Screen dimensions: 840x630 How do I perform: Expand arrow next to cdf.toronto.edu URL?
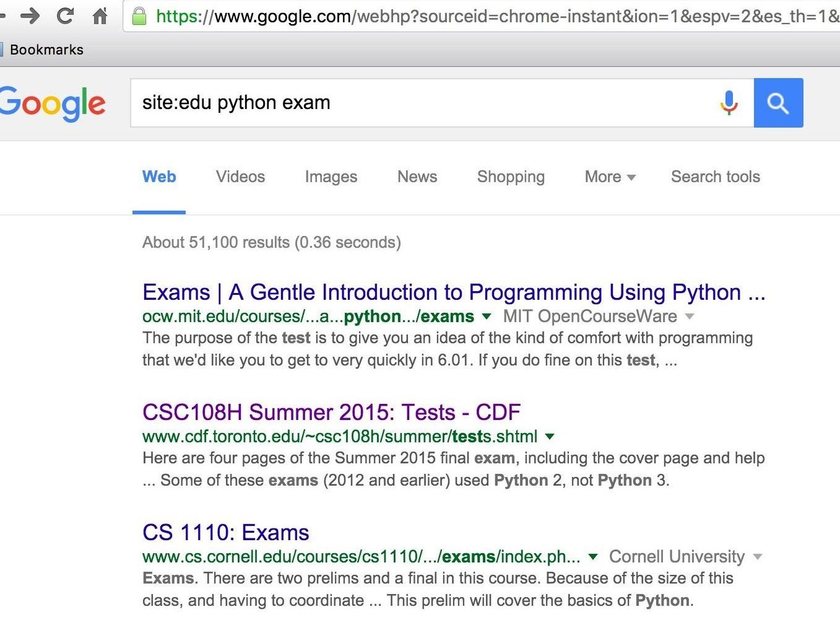tap(550, 437)
